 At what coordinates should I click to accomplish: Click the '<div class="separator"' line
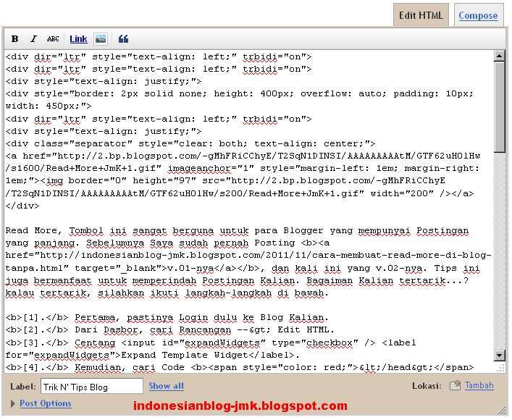click(x=190, y=143)
